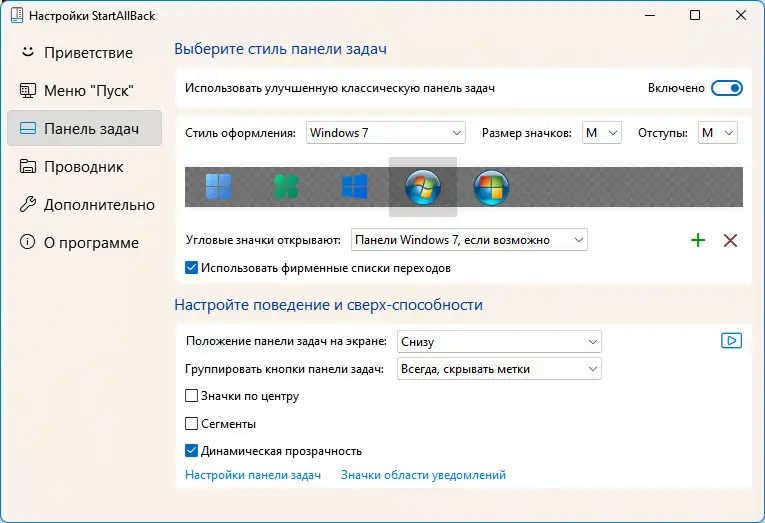Uncheck Динамическая прозрачность
The image size is (765, 523).
[191, 451]
